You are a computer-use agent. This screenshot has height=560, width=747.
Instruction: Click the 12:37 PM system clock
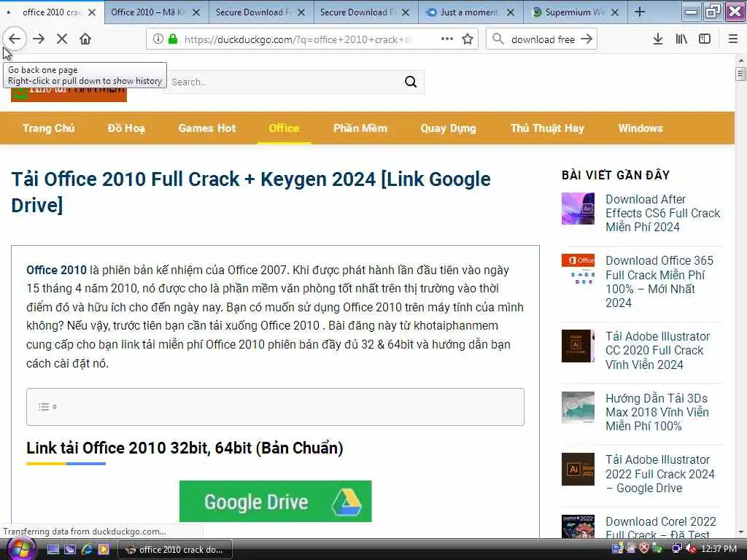719,549
